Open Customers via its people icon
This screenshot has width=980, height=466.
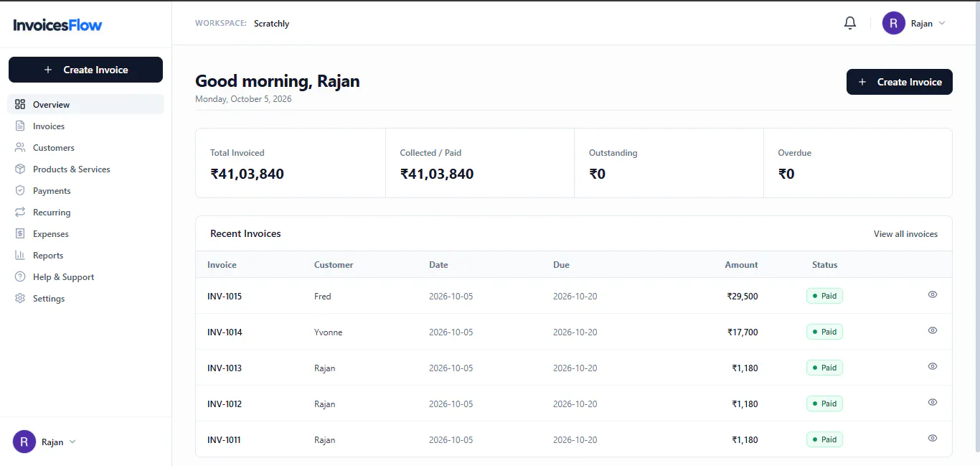tap(20, 147)
